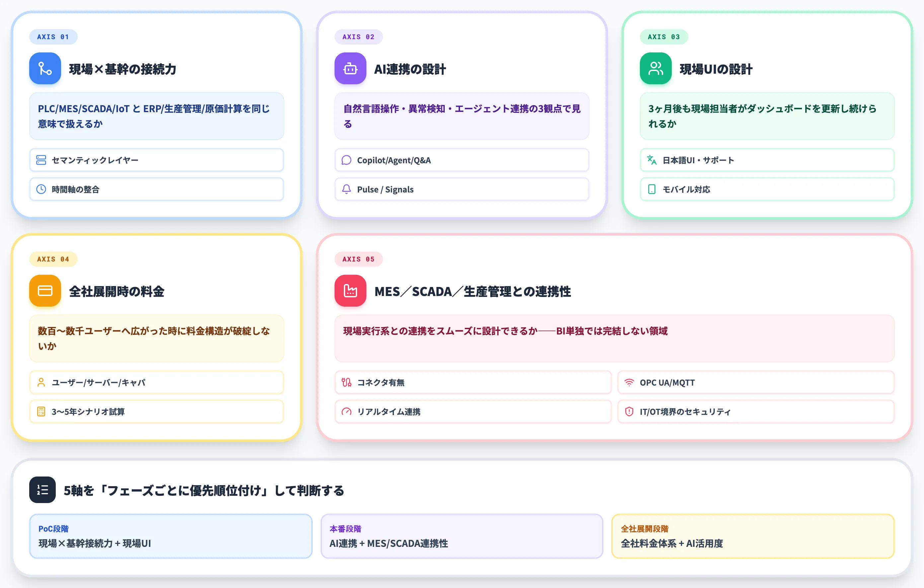Click the 時間軸の整合 text label
This screenshot has width=924, height=588.
tap(76, 189)
